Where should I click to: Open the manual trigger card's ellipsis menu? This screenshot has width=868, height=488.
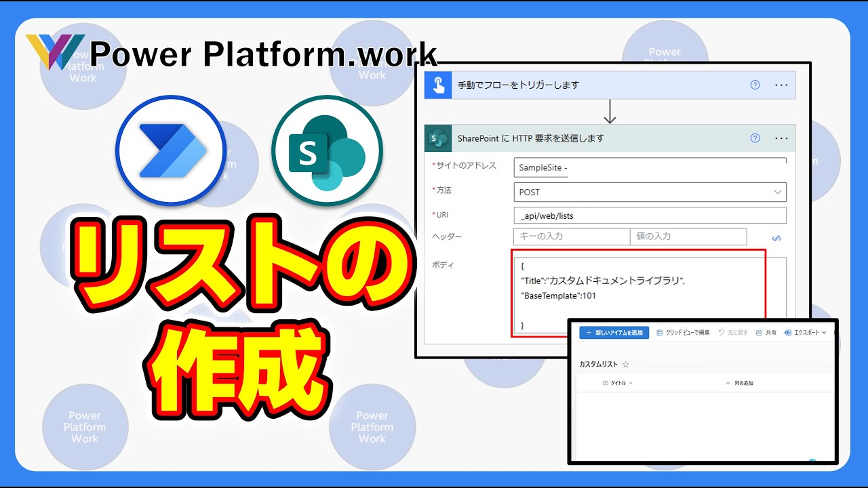coord(781,85)
